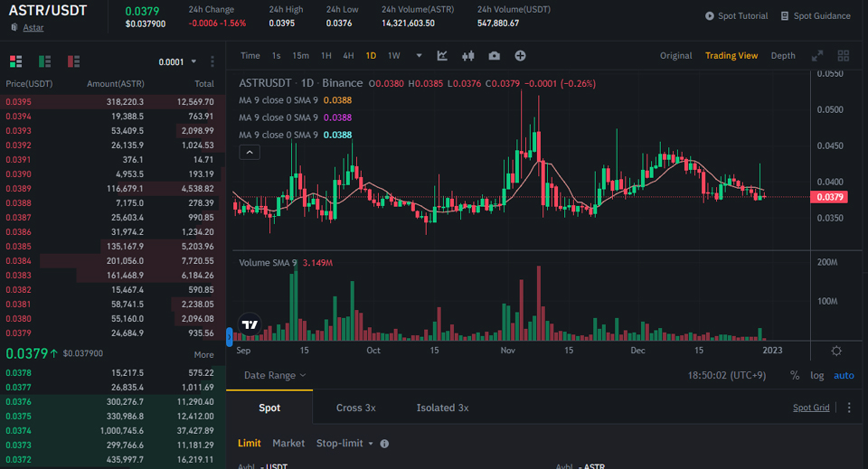Expand the Date Range selector
This screenshot has height=469, width=868.
tap(275, 375)
